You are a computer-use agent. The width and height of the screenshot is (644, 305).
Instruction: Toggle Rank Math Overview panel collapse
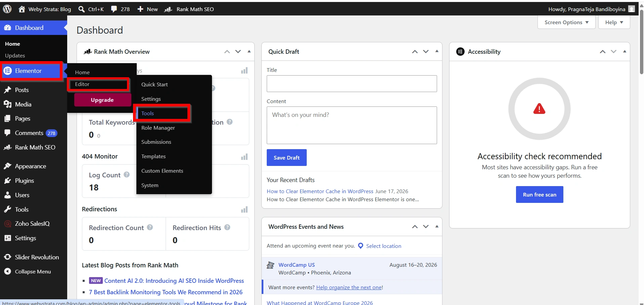(x=249, y=51)
